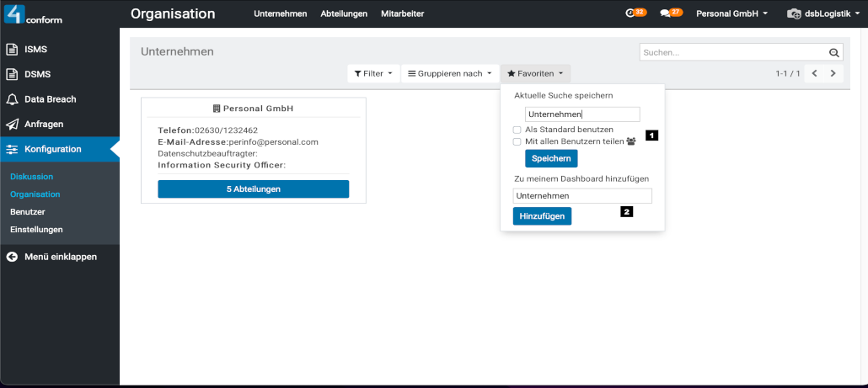Click the 4conform logo

coord(35,14)
